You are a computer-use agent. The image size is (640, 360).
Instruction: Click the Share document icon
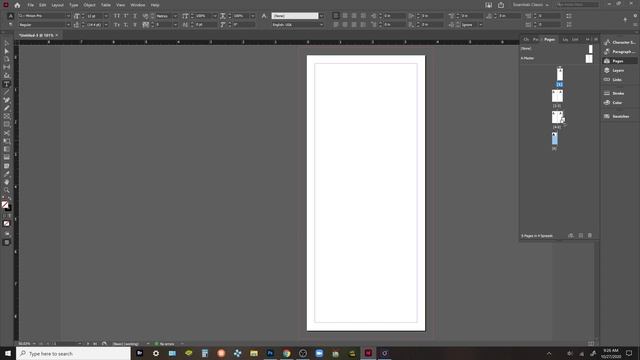click(501, 5)
